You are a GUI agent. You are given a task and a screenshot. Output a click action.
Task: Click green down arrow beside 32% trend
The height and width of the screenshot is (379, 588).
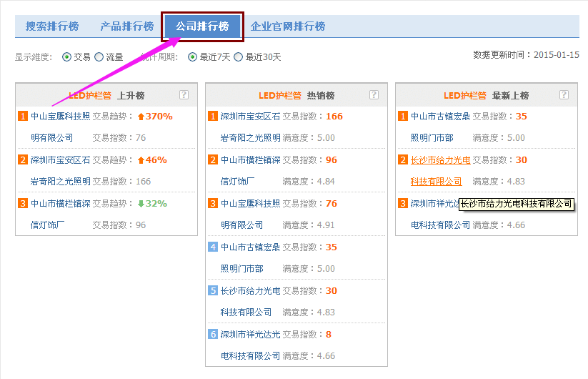tap(141, 204)
